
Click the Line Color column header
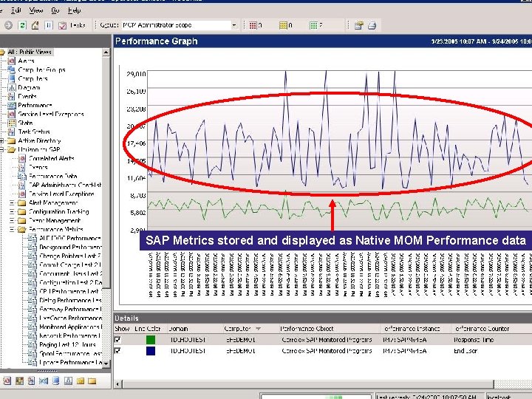click(x=148, y=329)
